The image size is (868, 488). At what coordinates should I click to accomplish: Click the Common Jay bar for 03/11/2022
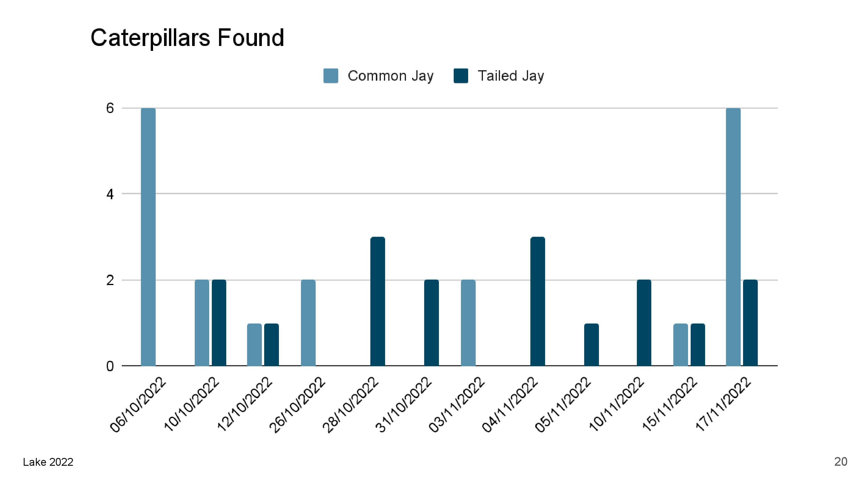(x=468, y=323)
